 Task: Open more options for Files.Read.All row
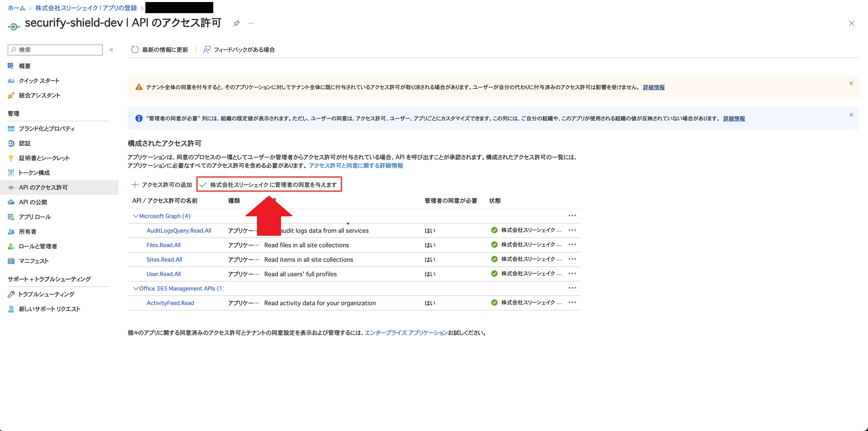click(x=572, y=244)
